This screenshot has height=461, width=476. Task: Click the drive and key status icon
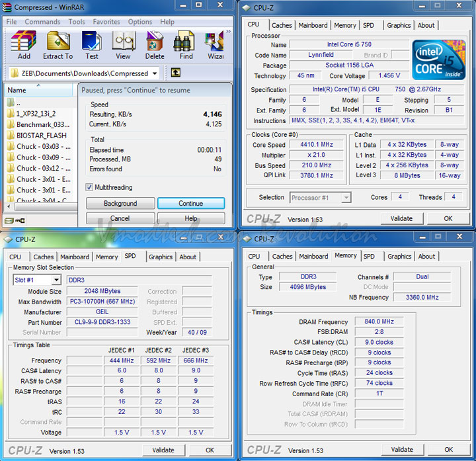click(15, 220)
